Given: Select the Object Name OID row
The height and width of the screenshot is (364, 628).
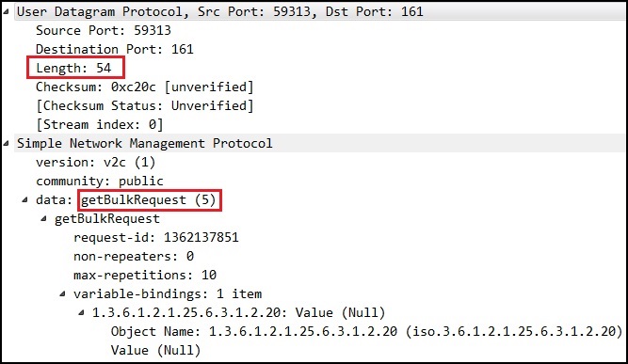Looking at the screenshot, I should (x=367, y=331).
